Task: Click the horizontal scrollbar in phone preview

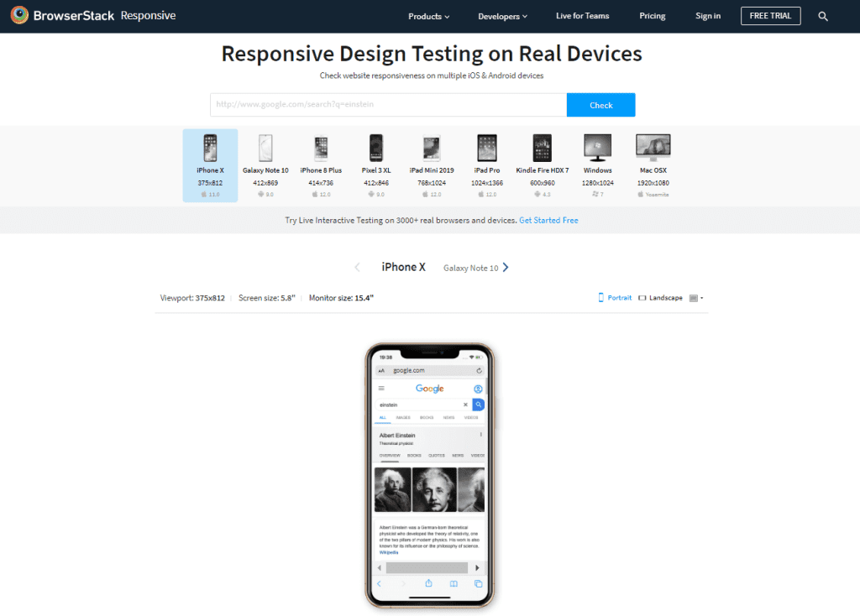Action: 427,568
